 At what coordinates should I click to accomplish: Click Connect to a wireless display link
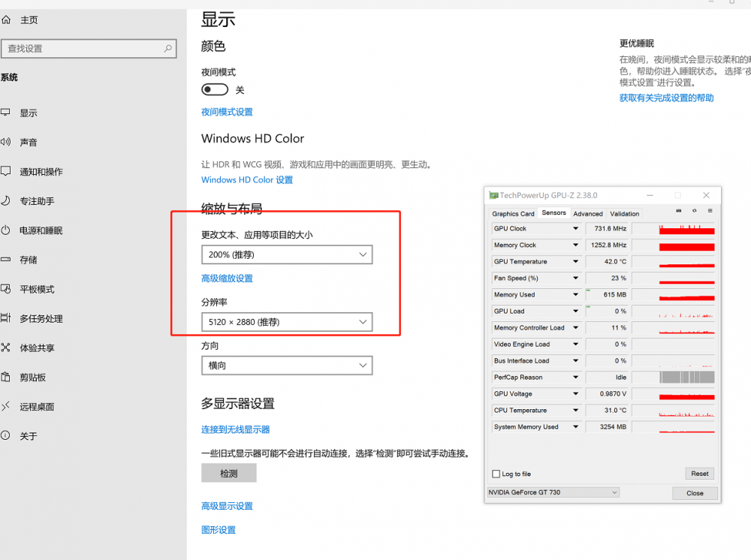coord(236,430)
